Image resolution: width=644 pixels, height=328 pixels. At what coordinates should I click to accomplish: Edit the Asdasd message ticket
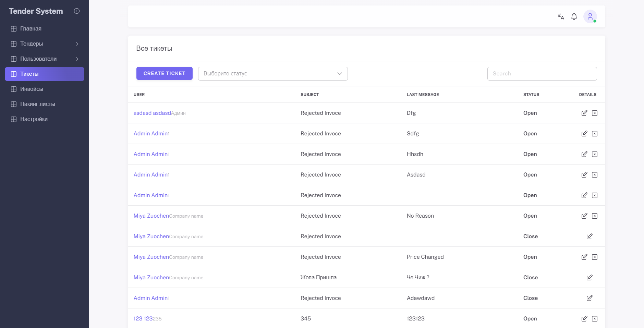(584, 175)
